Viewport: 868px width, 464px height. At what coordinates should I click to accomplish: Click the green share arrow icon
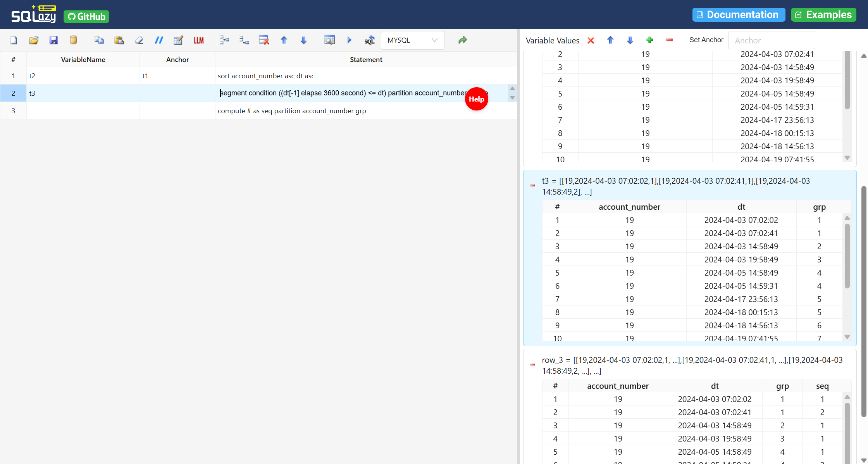(x=462, y=40)
